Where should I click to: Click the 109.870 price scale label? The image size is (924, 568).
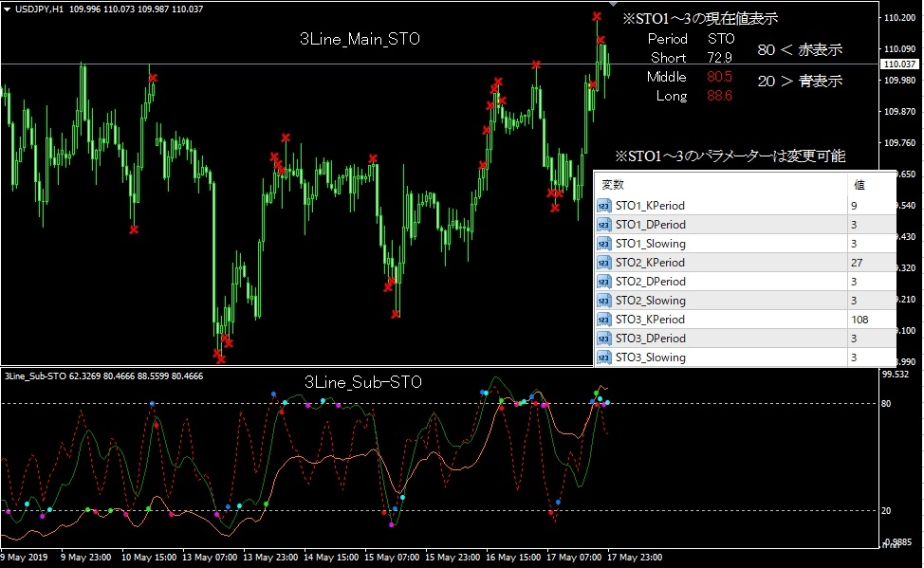tap(900, 111)
